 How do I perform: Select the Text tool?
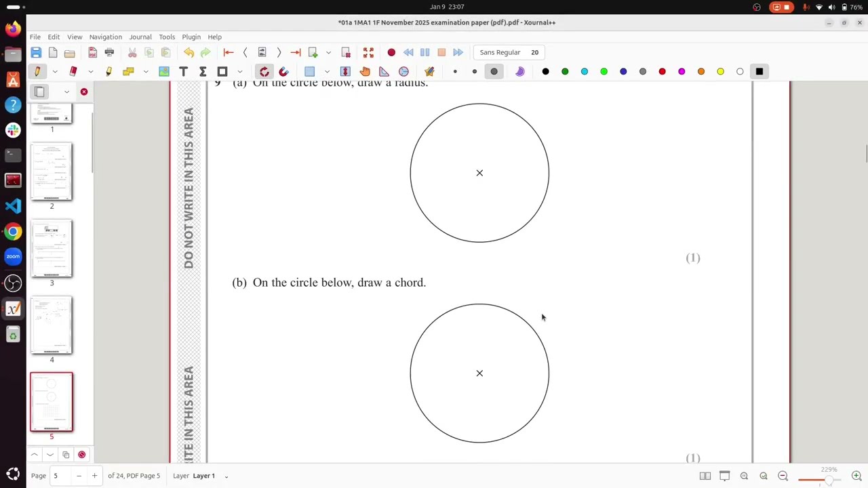coord(183,71)
